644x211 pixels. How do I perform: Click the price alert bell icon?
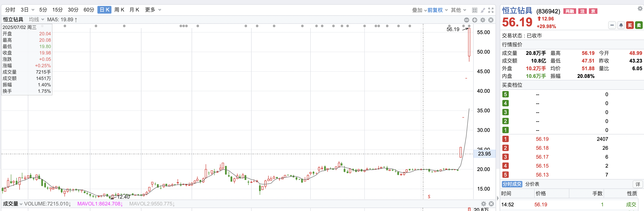click(621, 25)
